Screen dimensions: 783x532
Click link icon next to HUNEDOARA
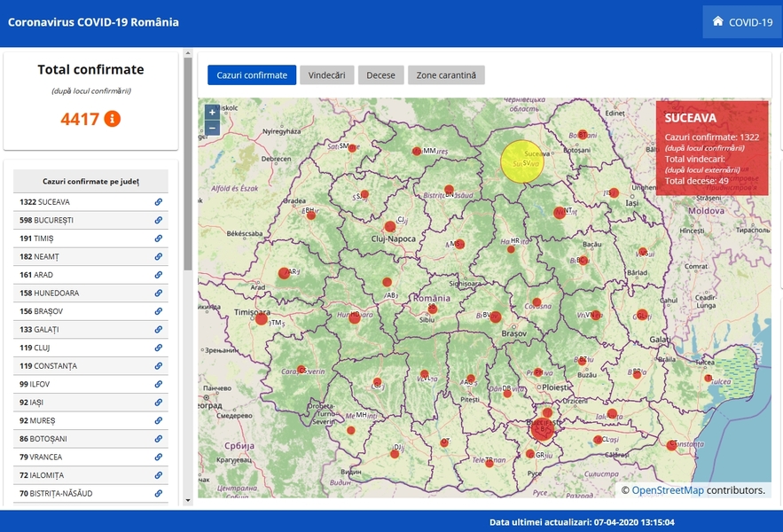pyautogui.click(x=159, y=293)
